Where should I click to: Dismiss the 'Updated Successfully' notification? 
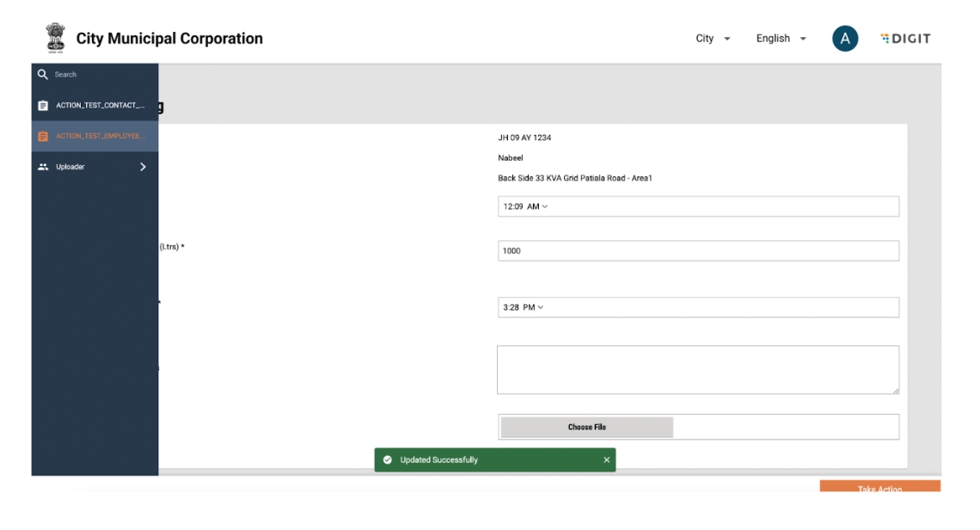[606, 460]
